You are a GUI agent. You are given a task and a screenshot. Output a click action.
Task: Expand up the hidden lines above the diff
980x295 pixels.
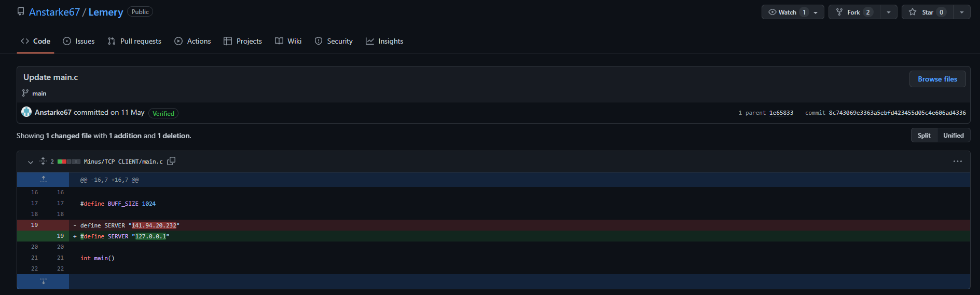[x=43, y=180]
